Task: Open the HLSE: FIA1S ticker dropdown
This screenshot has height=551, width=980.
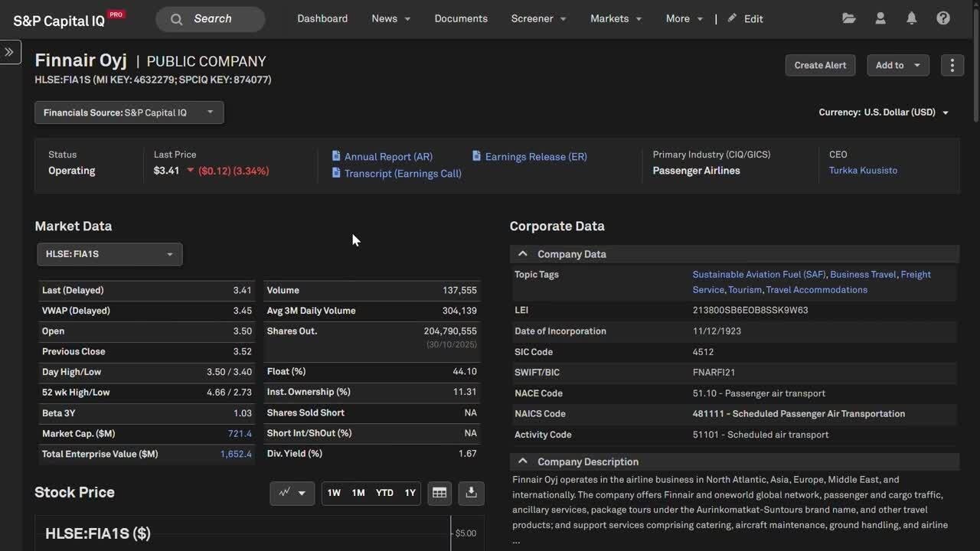Action: (109, 254)
